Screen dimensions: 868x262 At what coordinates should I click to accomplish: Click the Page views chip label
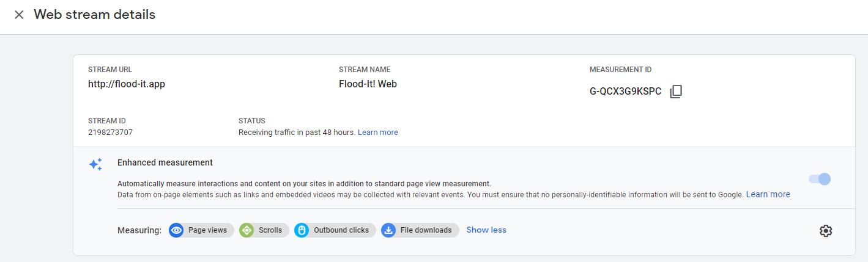point(207,230)
